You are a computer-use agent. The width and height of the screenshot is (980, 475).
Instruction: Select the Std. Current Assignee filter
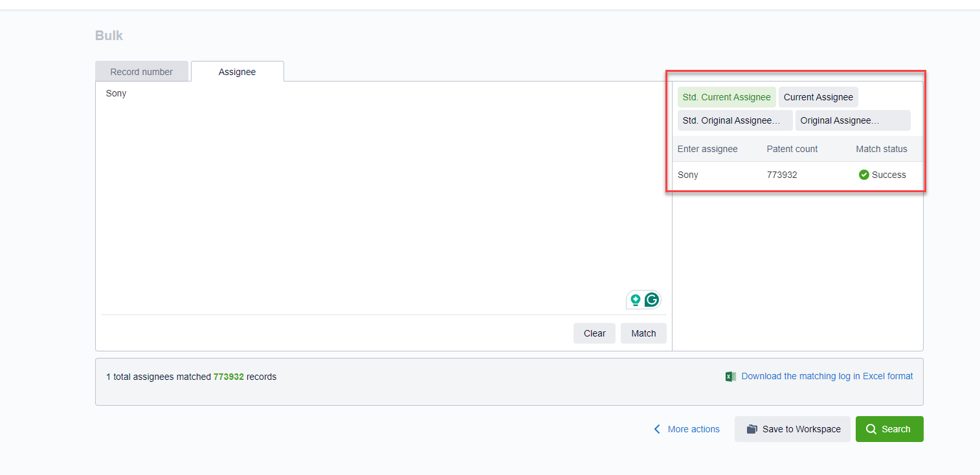[x=726, y=97]
